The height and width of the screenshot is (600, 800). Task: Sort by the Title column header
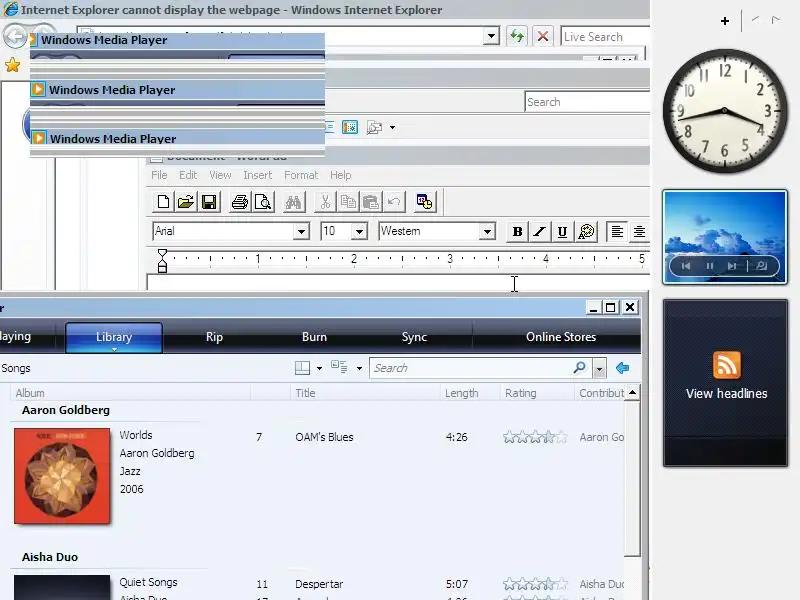click(x=365, y=393)
